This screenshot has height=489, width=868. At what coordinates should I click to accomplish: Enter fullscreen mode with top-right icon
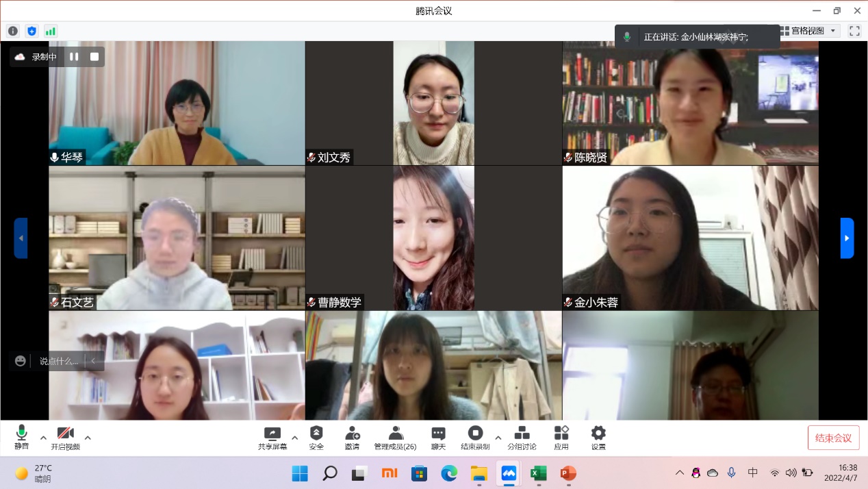(854, 31)
